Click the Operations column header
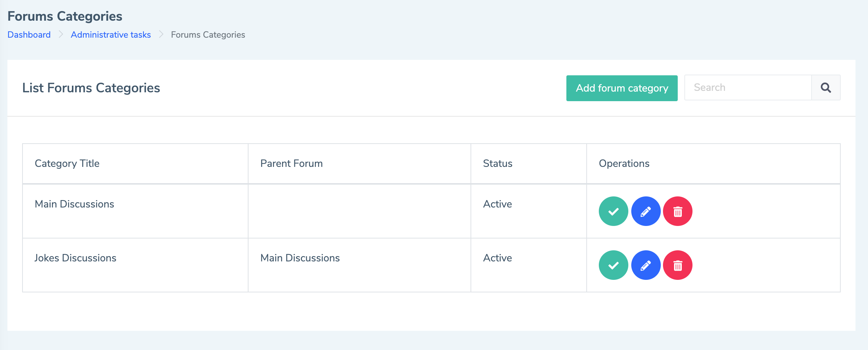The height and width of the screenshot is (350, 868). point(624,163)
